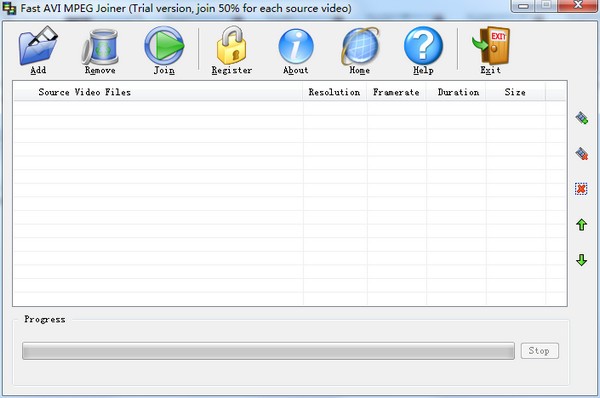Click the add video filmstrip side icon
The image size is (600, 398).
[x=582, y=118]
